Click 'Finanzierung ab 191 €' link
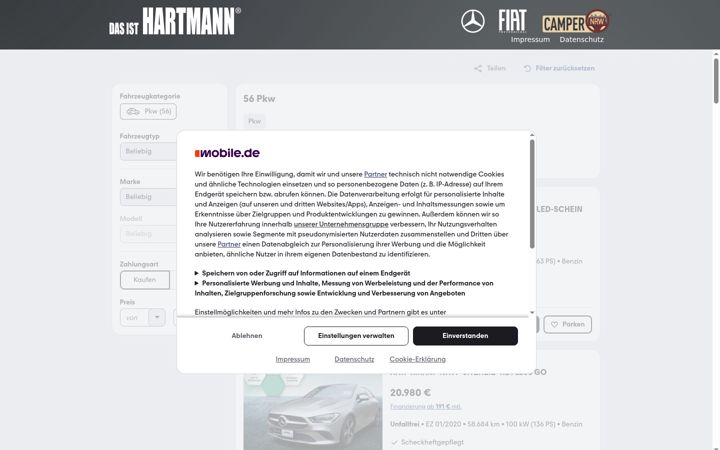This screenshot has width=720, height=450. 426,407
